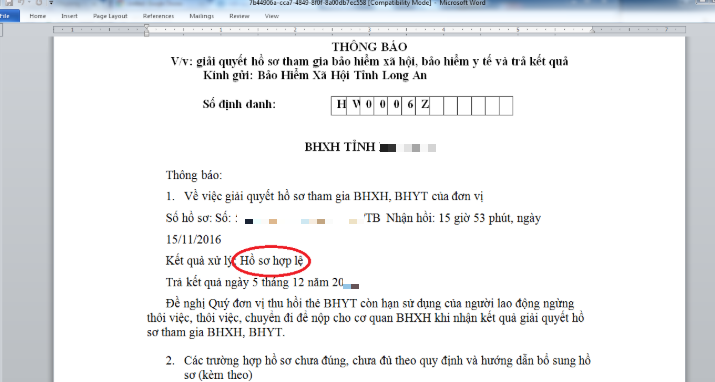Screen dimensions: 715x382
Task: Click the first-line indent marker on ruler
Action: [x=146, y=27]
